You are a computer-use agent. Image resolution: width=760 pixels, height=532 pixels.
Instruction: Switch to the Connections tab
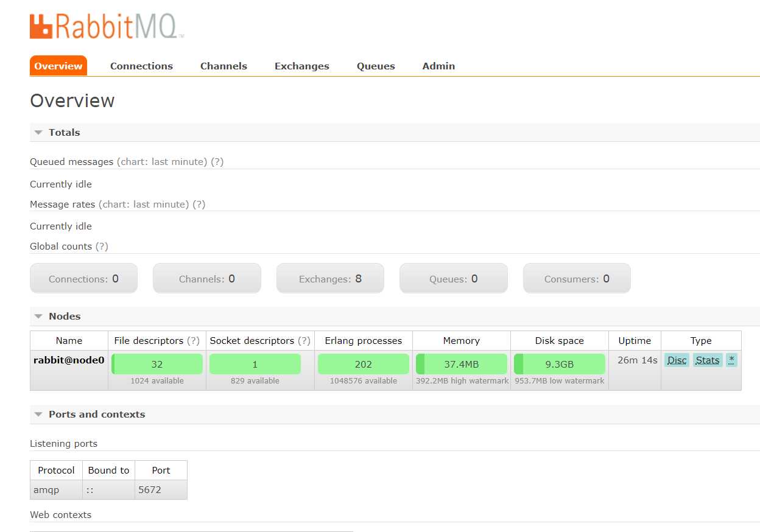[141, 66]
